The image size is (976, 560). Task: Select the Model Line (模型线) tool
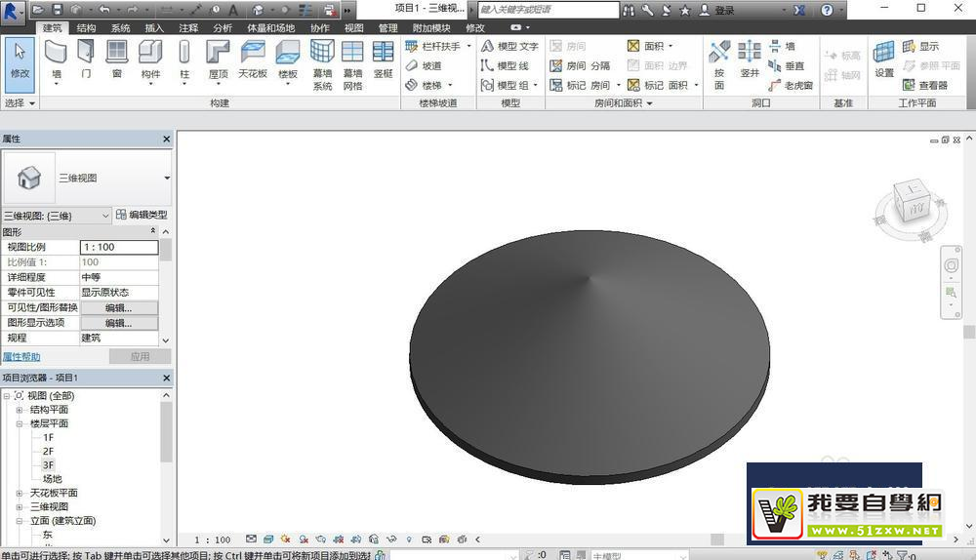click(x=505, y=65)
